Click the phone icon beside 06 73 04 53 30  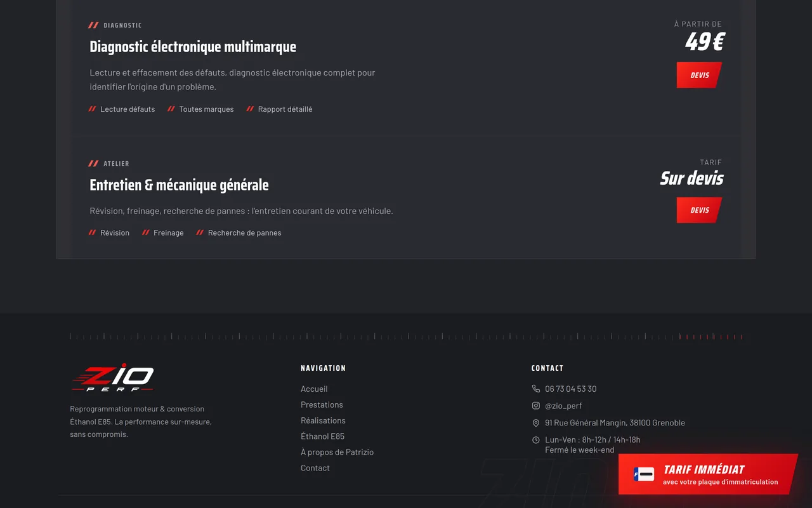click(x=536, y=389)
